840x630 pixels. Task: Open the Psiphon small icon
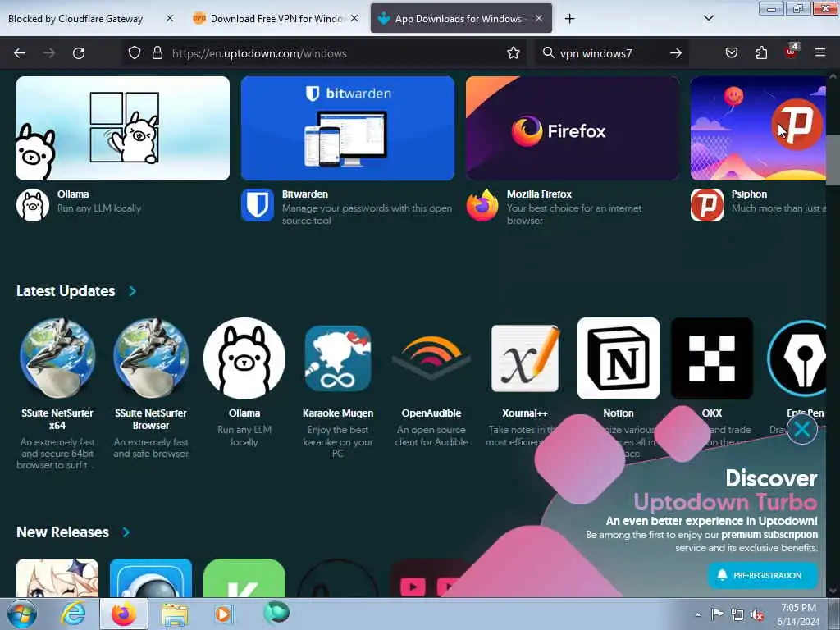coord(706,204)
